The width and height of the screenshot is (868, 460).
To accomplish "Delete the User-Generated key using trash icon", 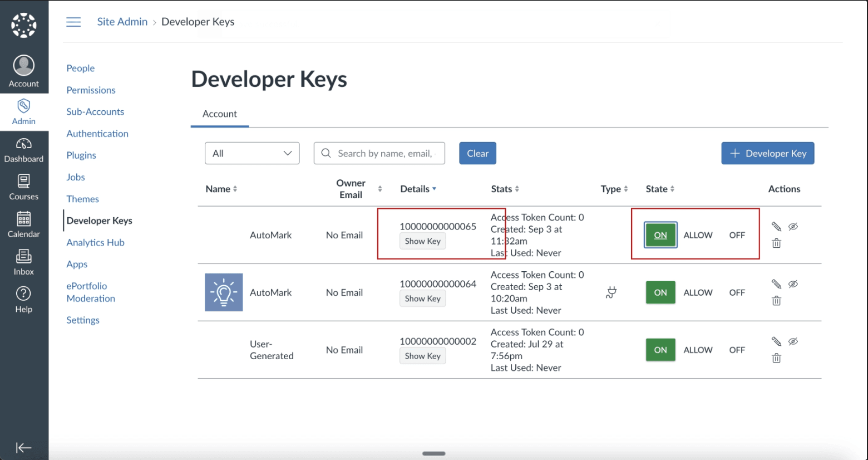I will pyautogui.click(x=776, y=358).
